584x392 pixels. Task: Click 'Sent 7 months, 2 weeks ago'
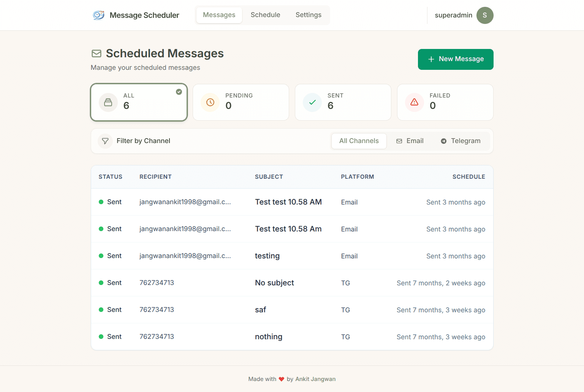click(441, 283)
